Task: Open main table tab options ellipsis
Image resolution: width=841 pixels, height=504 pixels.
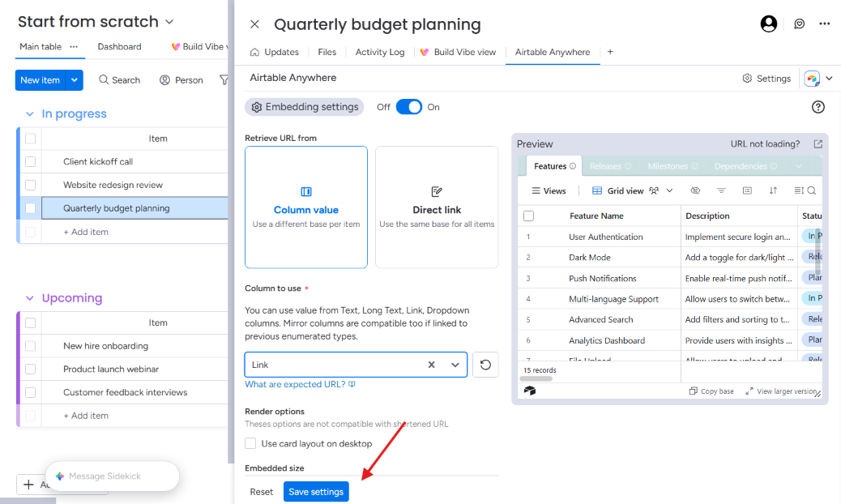Action: (74, 47)
